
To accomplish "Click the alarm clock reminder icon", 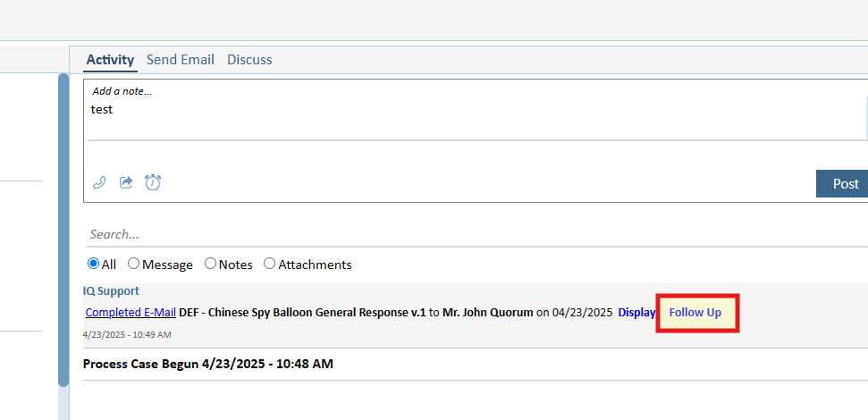I will 153,182.
